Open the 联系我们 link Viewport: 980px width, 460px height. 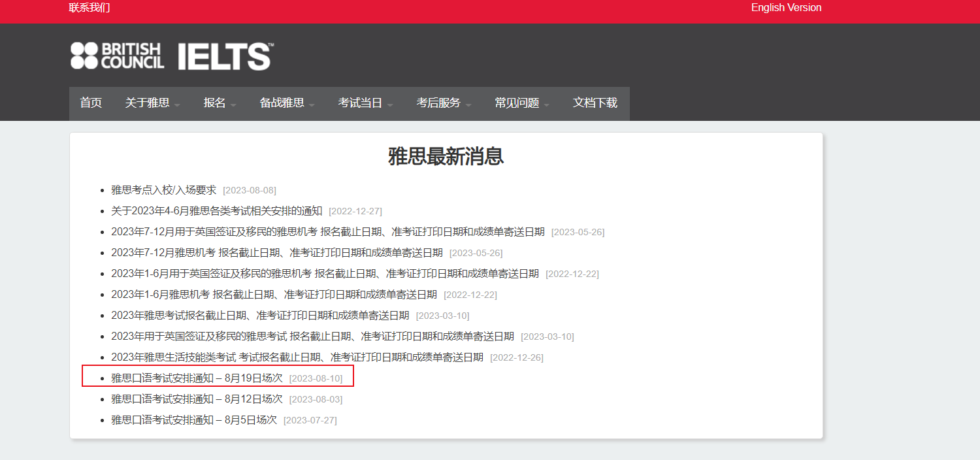click(x=90, y=8)
